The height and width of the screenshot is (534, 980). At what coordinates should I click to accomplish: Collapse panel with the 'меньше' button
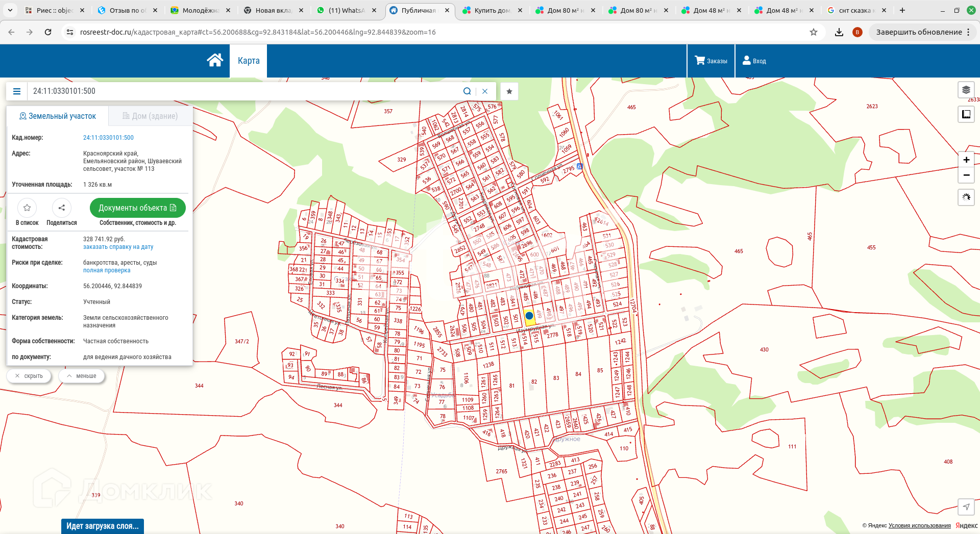tap(82, 376)
